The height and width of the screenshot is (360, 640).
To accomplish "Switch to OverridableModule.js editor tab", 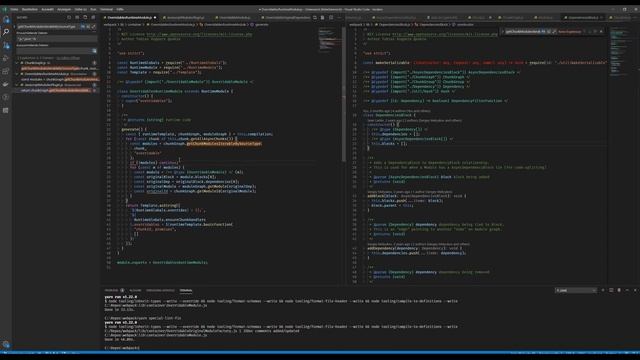I will pos(235,18).
